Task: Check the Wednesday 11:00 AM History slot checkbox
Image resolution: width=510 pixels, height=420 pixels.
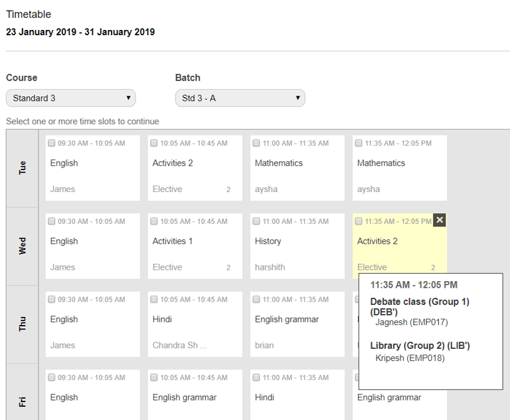Action: click(256, 221)
